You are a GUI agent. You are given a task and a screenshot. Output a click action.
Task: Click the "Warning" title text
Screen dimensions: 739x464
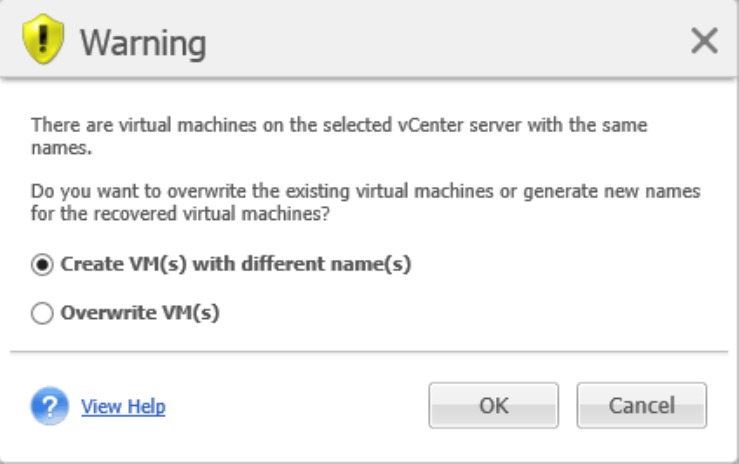click(x=143, y=42)
